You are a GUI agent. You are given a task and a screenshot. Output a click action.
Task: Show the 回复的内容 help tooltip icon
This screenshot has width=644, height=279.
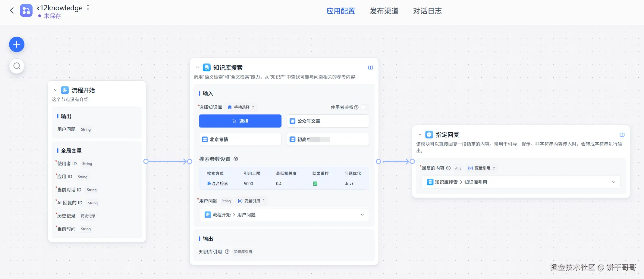[448, 168]
